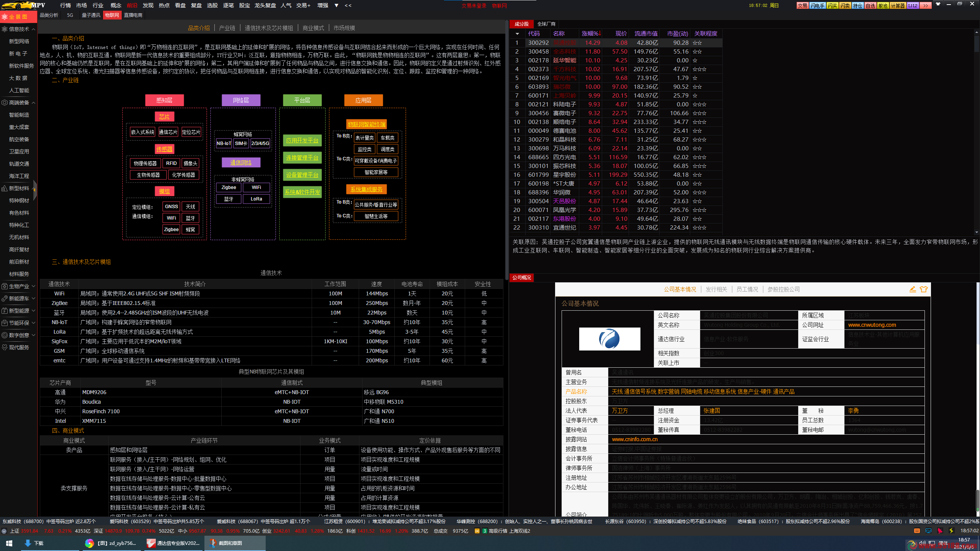Select 智能制造 in the sidebar

[19, 115]
